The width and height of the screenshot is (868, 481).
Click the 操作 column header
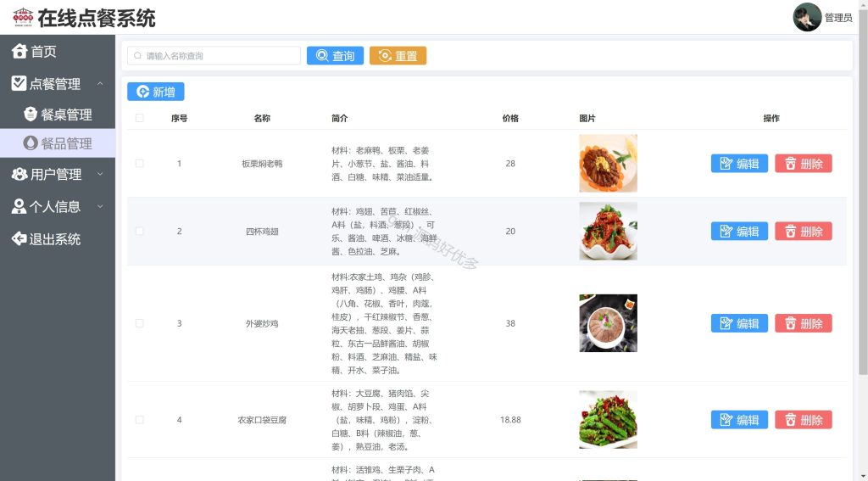pos(771,118)
